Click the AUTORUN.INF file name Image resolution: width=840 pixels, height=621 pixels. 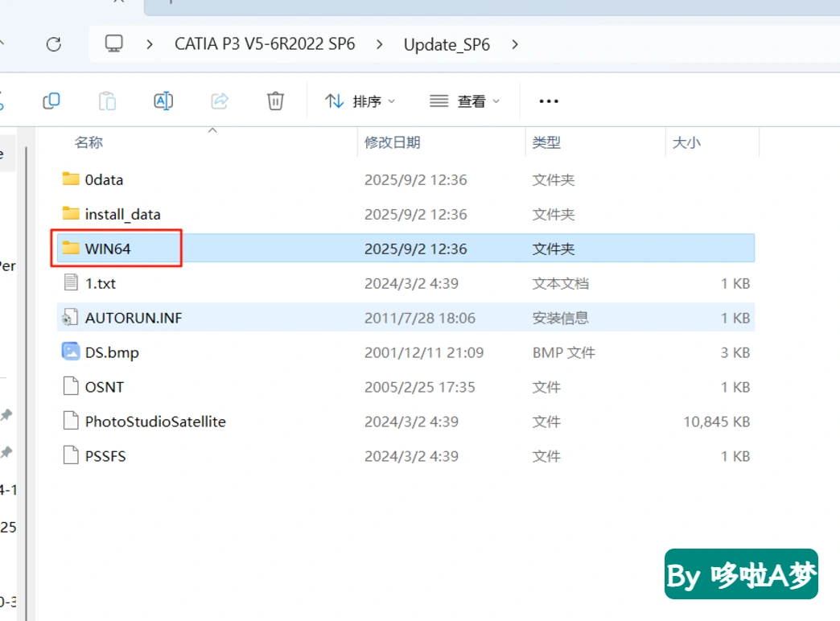tap(134, 318)
